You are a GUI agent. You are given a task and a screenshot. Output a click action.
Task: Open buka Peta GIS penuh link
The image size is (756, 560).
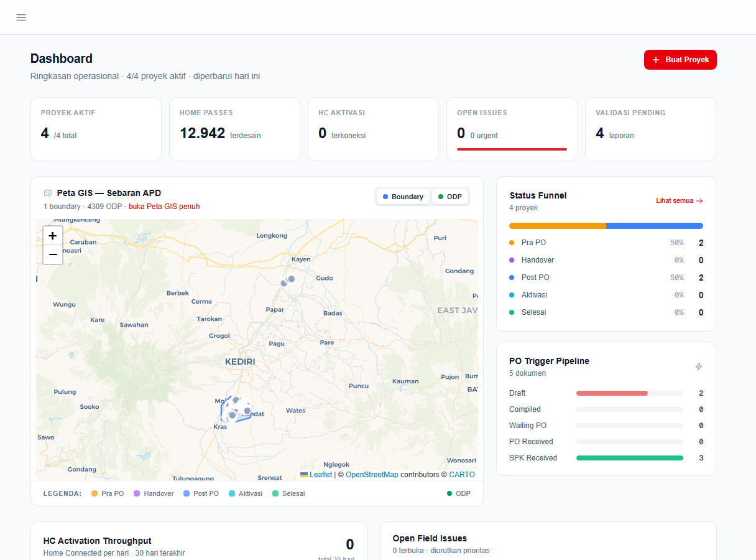tap(164, 207)
